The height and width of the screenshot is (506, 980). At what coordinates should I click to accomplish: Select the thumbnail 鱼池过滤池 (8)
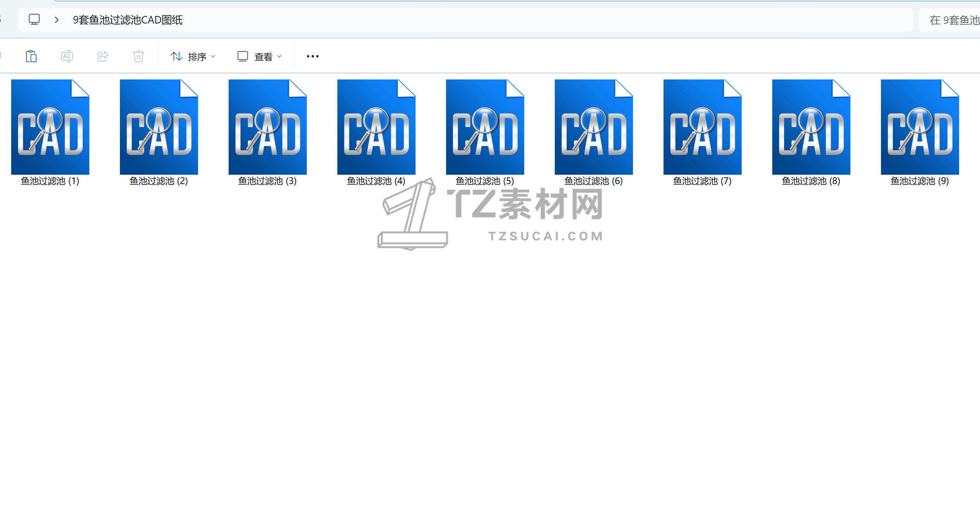coord(811,127)
